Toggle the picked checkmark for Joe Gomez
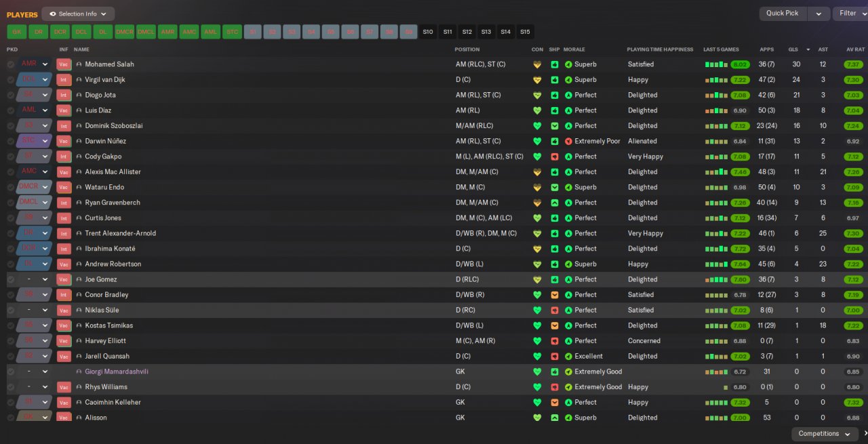This screenshot has height=444, width=868. (x=11, y=279)
